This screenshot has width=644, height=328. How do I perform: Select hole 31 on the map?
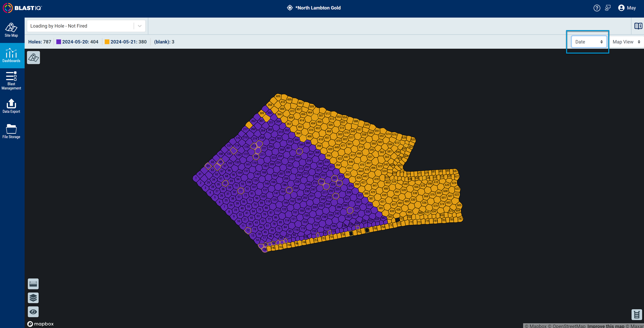tap(200, 174)
